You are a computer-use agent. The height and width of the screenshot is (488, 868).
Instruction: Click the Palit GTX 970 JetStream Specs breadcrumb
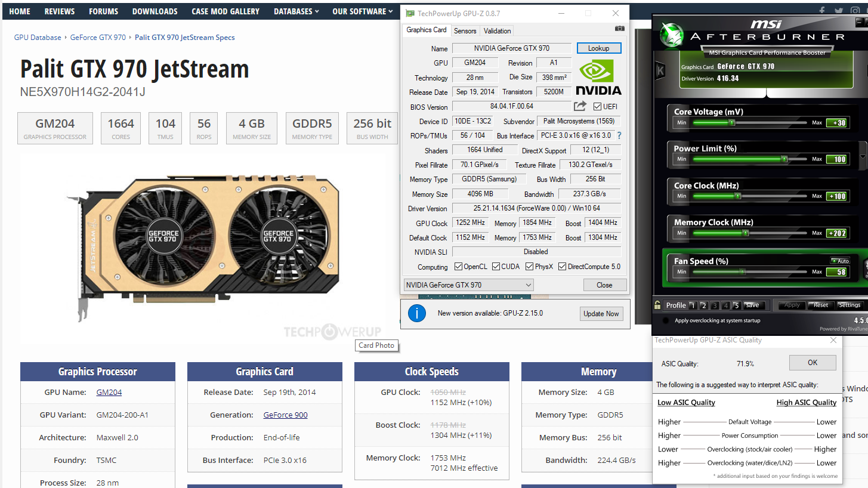click(185, 37)
